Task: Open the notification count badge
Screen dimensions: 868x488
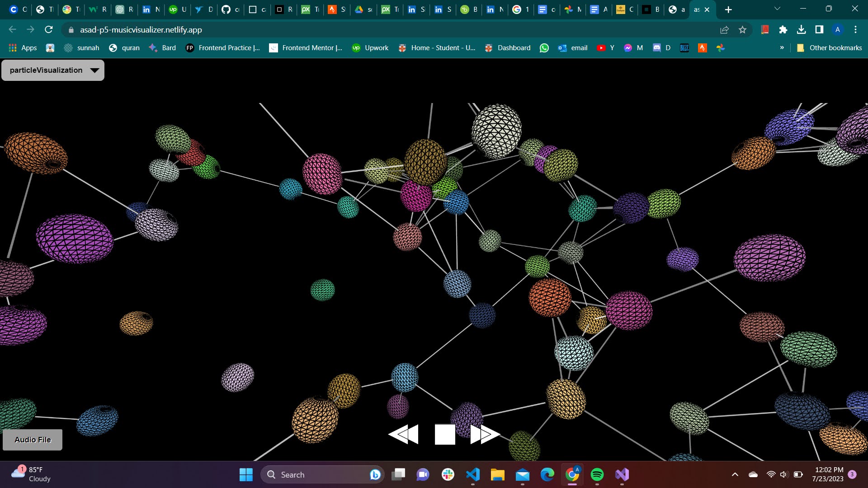Action: [x=852, y=474]
